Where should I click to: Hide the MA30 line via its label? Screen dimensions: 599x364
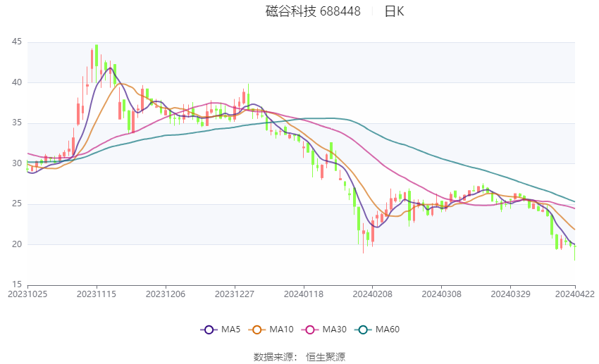click(334, 330)
